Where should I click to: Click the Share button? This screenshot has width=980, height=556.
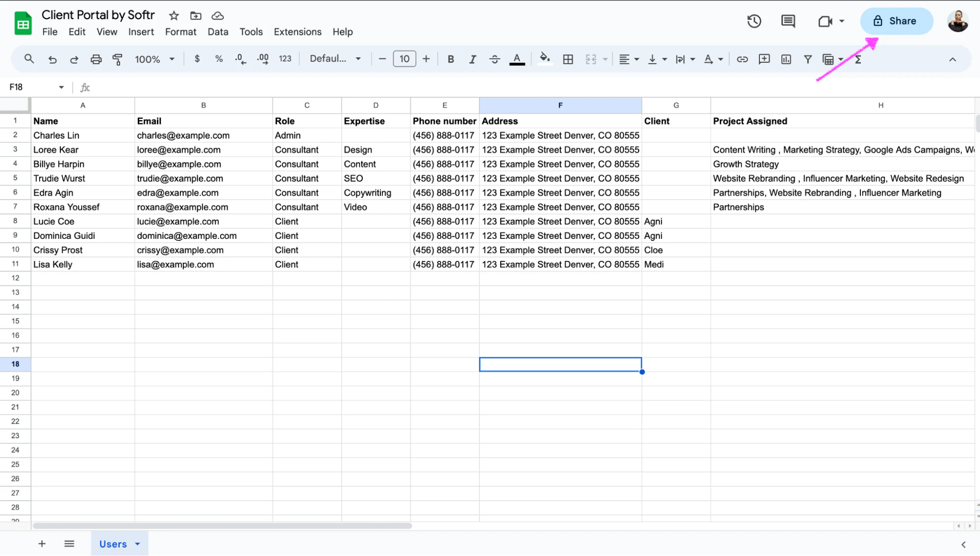point(896,21)
